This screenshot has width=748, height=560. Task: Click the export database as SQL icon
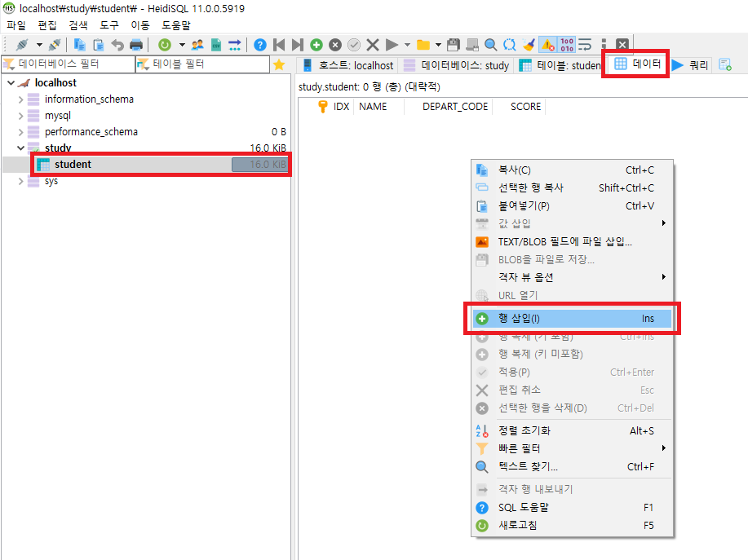coord(235,45)
